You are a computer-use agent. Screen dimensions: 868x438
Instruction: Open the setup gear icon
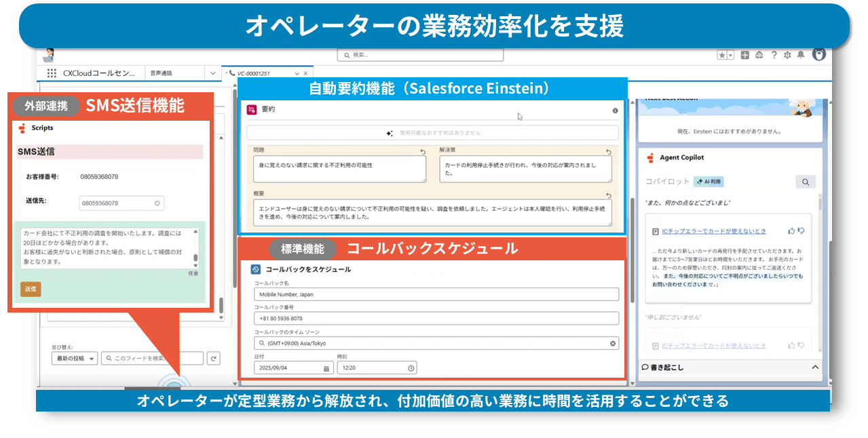coord(787,56)
